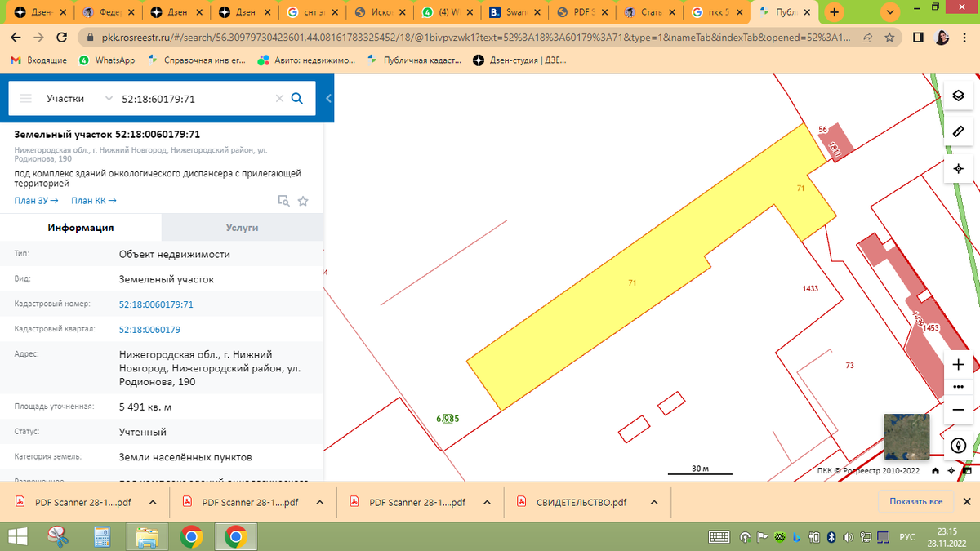Click parcel label 73 on map
Viewport: 980px width, 551px height.
849,366
